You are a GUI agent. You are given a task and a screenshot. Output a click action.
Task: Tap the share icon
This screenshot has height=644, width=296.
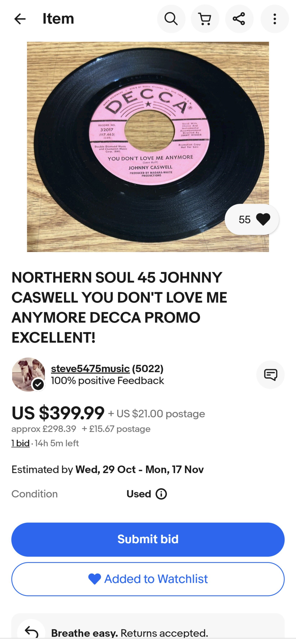pyautogui.click(x=239, y=19)
